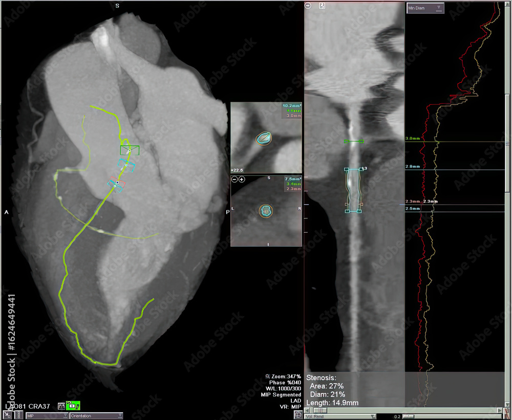Screen dimensions: 512x420
Task: Click the cyan lesion box bottom-left handle on the vessel
Action: click(347, 211)
